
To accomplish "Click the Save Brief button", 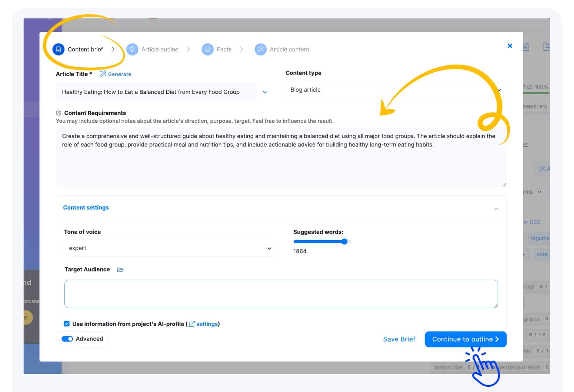I will coord(399,339).
